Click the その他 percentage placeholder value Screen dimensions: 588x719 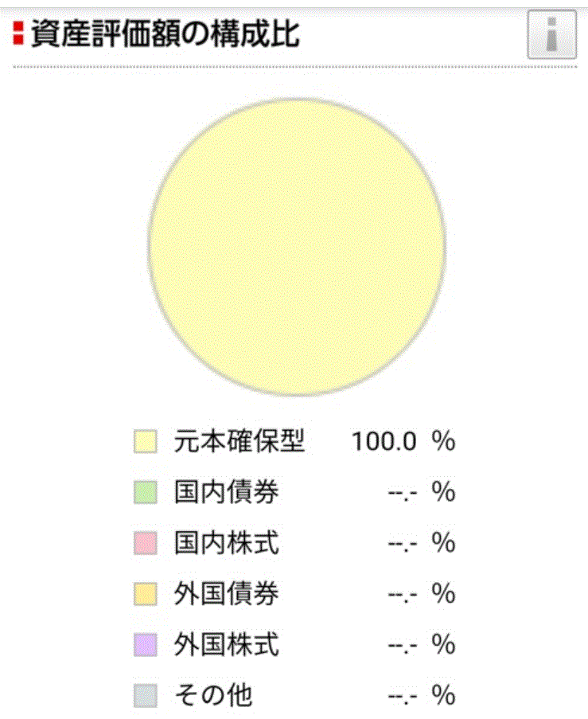(403, 697)
